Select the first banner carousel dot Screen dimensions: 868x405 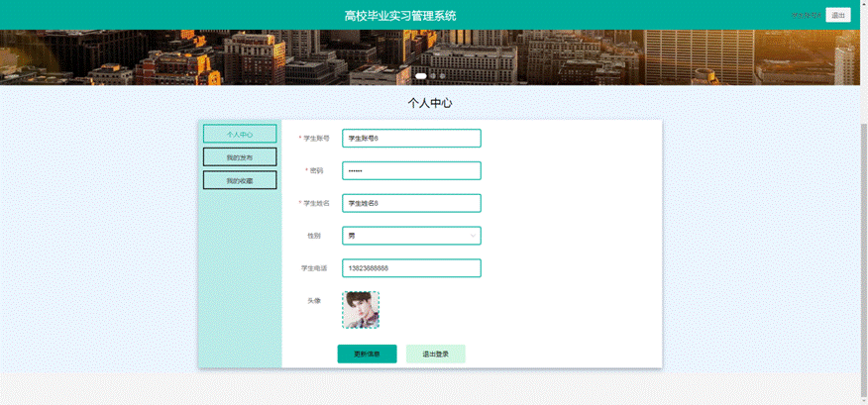421,76
